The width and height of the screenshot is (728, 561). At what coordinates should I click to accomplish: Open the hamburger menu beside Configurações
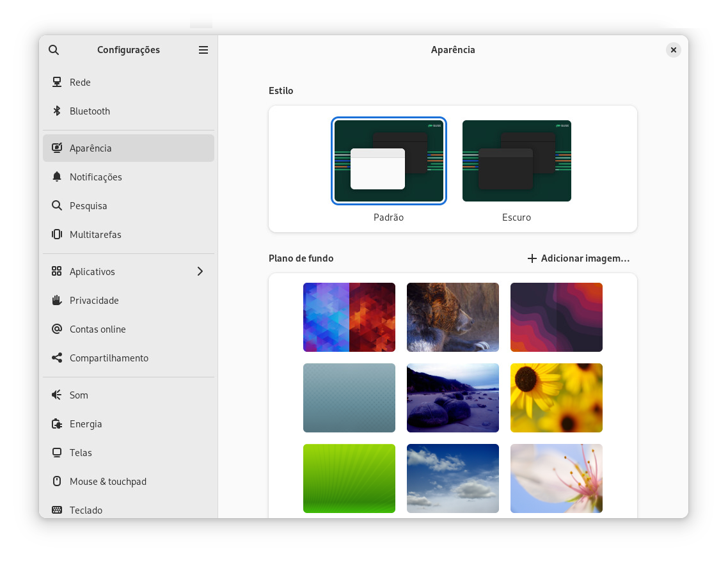203,50
